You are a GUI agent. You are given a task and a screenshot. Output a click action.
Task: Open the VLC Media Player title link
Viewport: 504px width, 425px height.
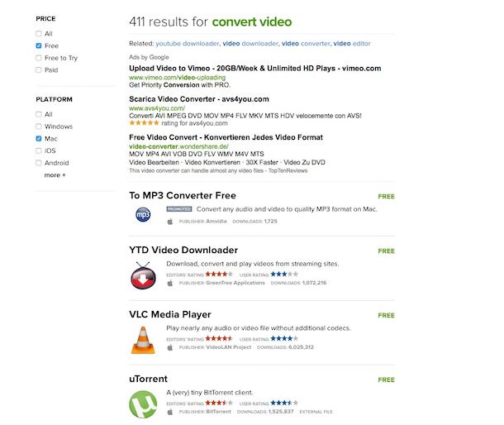click(170, 314)
